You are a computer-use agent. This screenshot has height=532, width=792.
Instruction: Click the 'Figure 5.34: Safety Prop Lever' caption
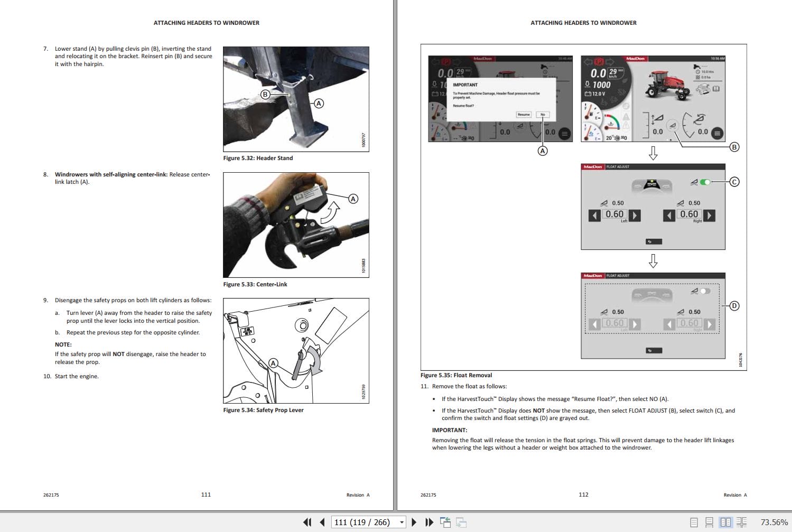point(263,410)
